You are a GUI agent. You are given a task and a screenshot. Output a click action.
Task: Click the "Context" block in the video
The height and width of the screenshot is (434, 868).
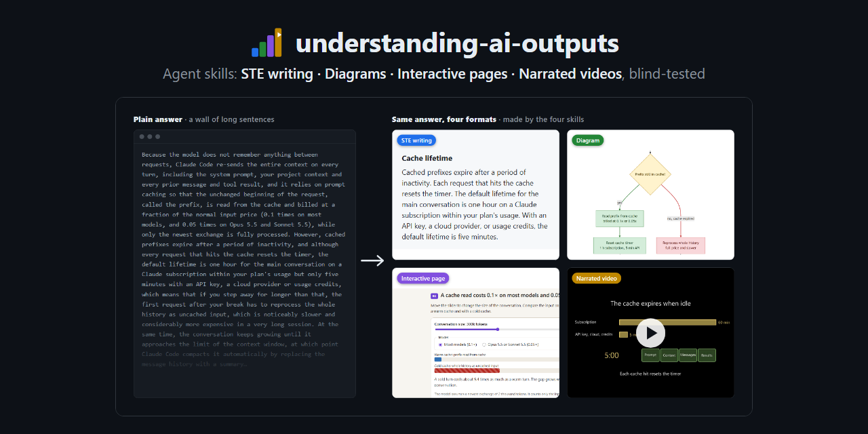(x=669, y=355)
